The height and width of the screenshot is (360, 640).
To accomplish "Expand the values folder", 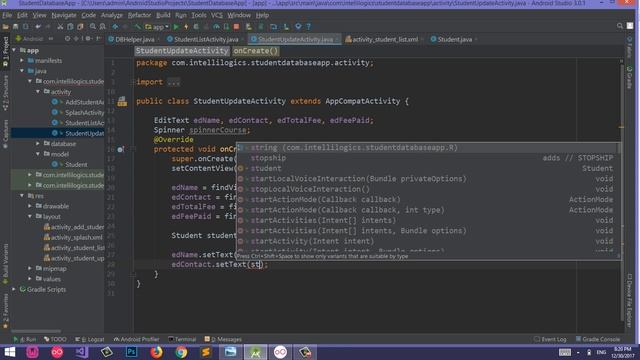I will (30, 279).
